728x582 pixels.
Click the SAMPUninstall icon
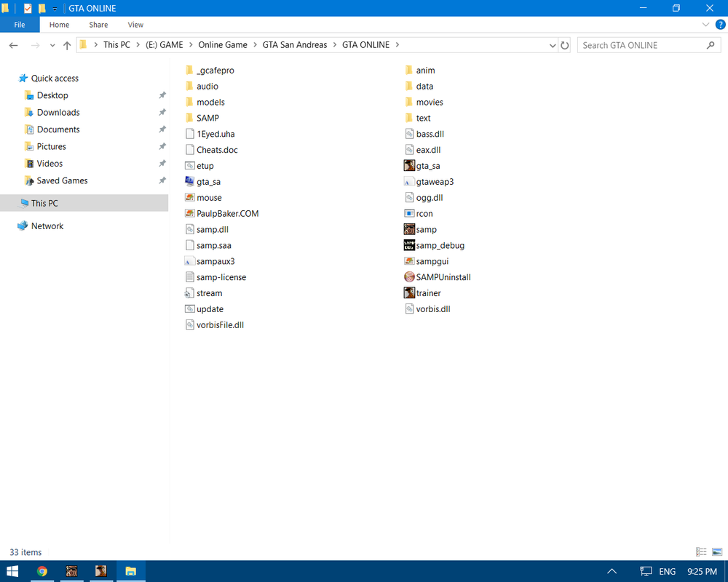coord(409,277)
